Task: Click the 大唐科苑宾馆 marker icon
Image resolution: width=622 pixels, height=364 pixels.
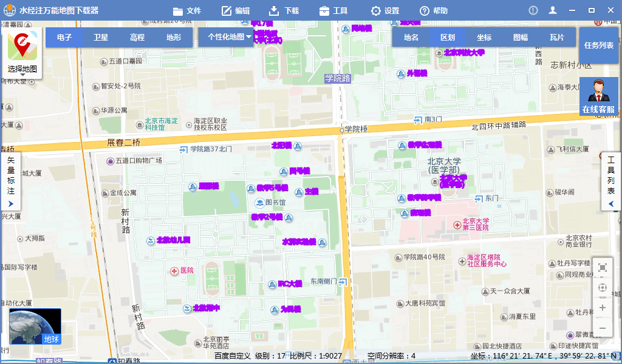Action: (400, 304)
